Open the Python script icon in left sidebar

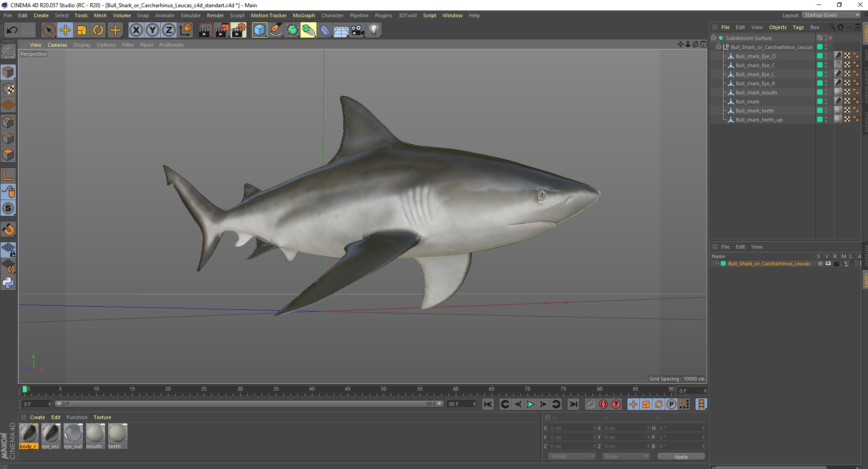8,283
